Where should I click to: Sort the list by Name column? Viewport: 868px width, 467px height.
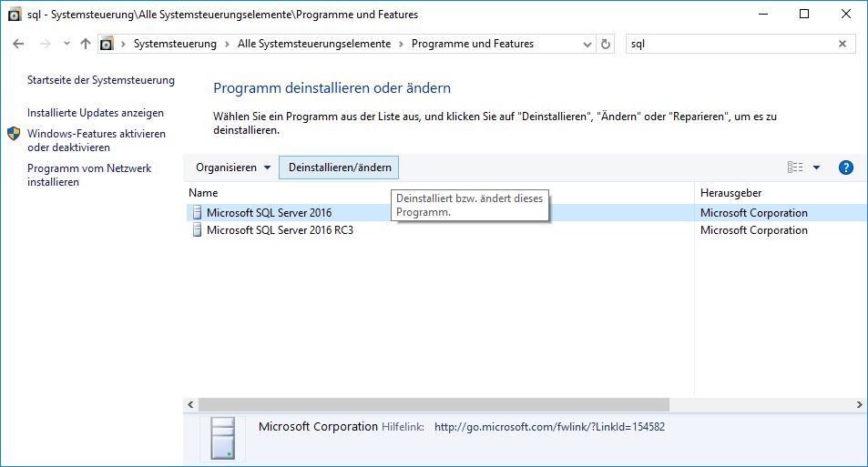(203, 193)
